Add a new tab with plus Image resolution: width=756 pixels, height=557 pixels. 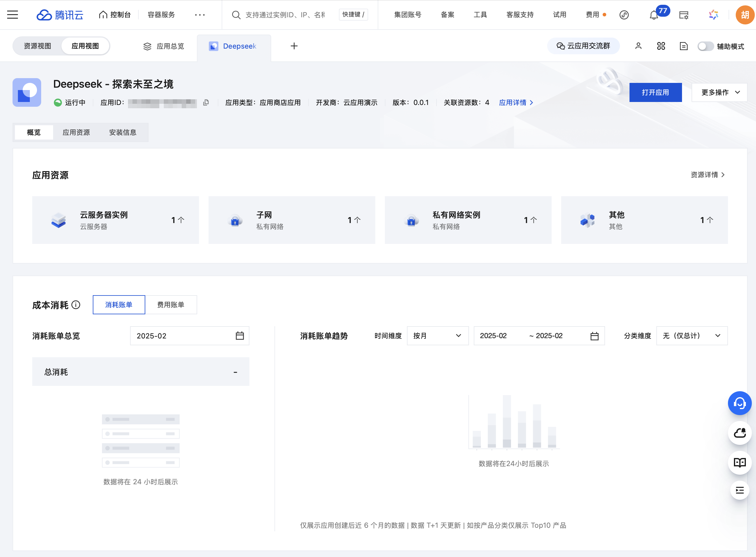[294, 46]
